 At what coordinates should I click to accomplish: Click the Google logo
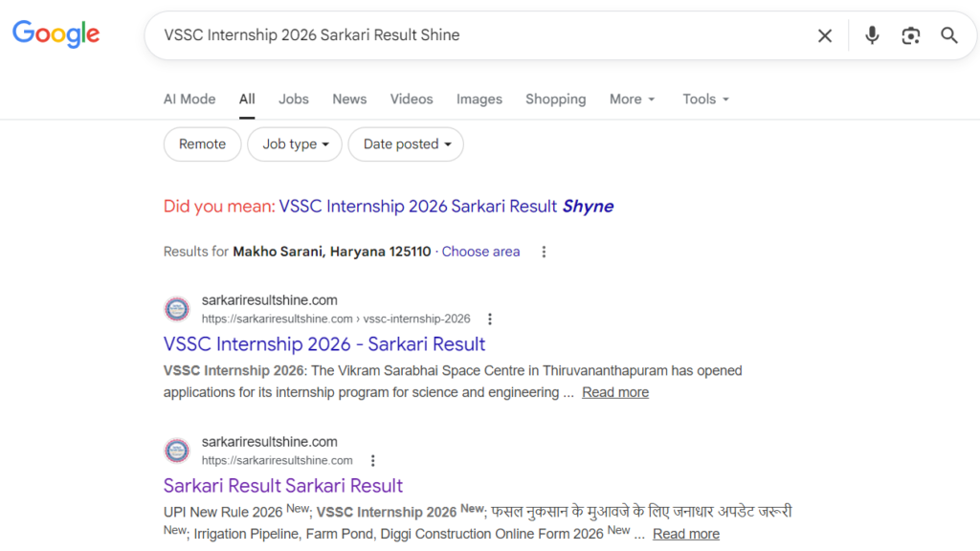point(56,34)
